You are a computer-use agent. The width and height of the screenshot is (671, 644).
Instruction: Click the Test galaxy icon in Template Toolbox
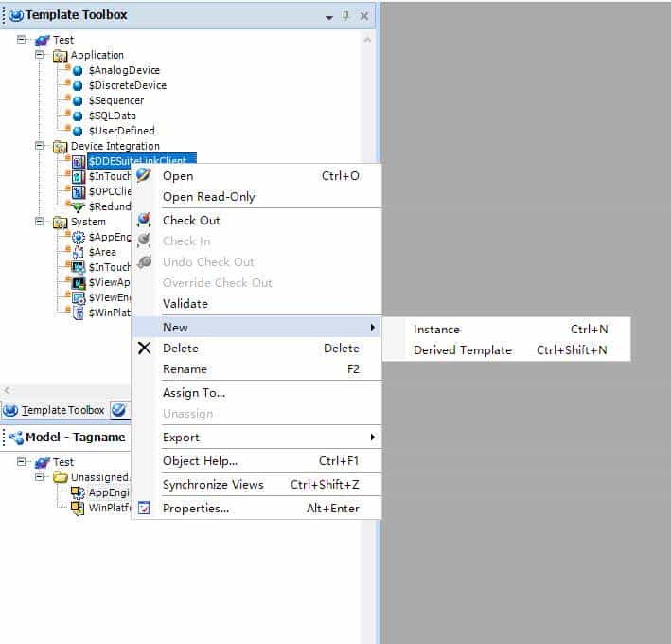point(43,41)
